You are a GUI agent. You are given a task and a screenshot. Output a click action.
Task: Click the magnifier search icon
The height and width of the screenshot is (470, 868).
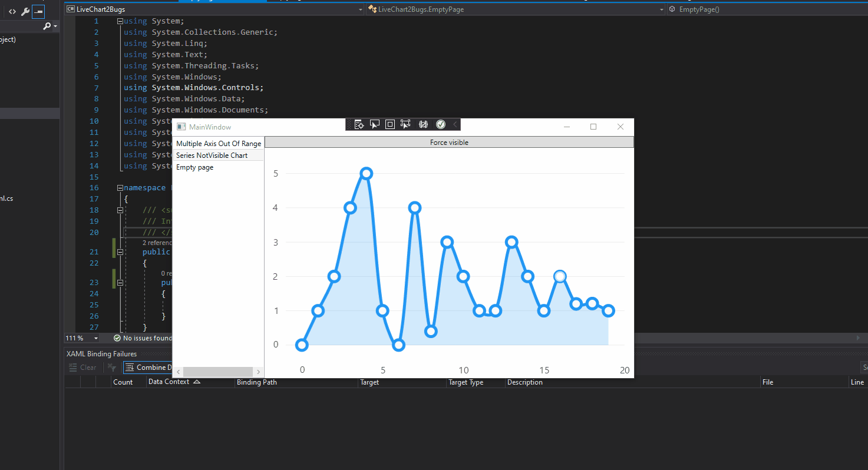click(x=45, y=26)
